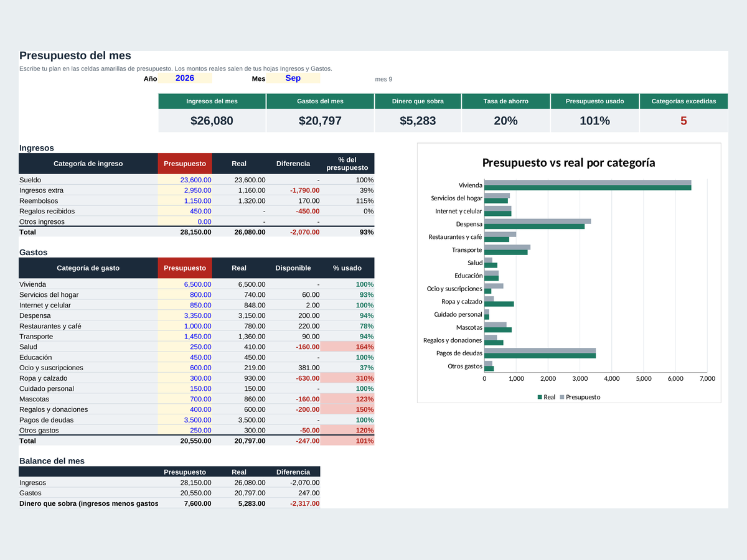Click the chart title "Presupuesto vs real por categoría"
Viewport: 747px width, 560px height.
(x=569, y=163)
